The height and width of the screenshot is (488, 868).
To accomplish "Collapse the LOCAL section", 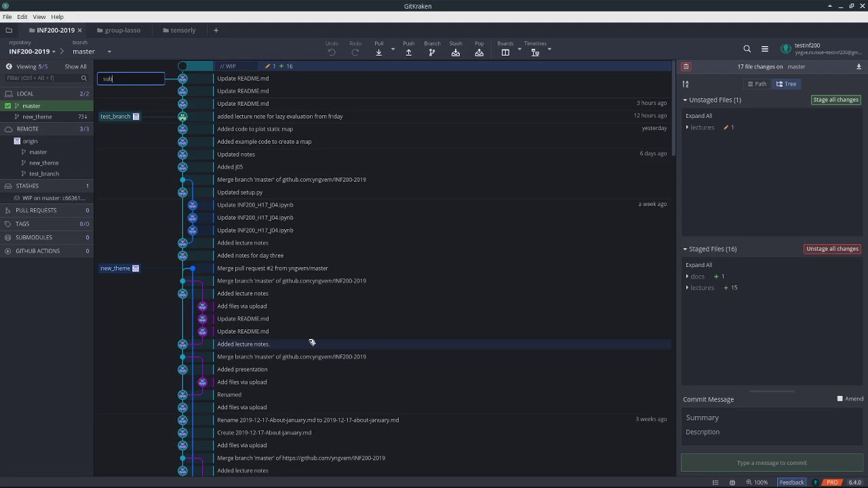I will (47, 94).
